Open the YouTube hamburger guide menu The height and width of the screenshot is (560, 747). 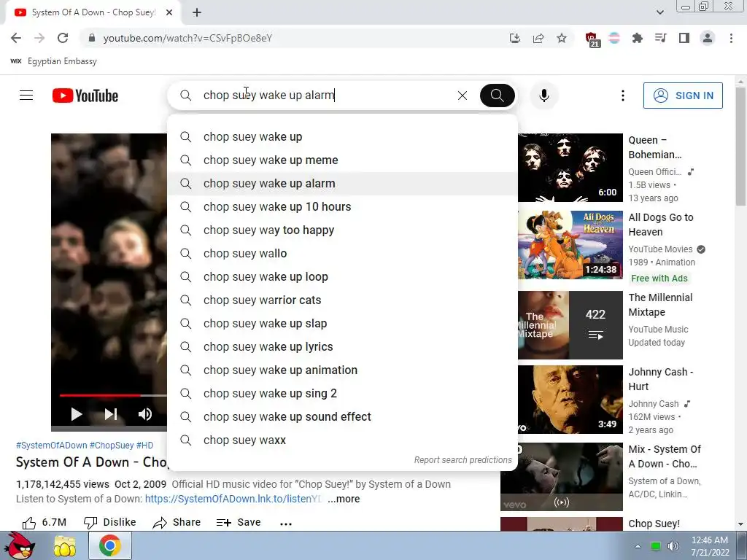pyautogui.click(x=26, y=96)
